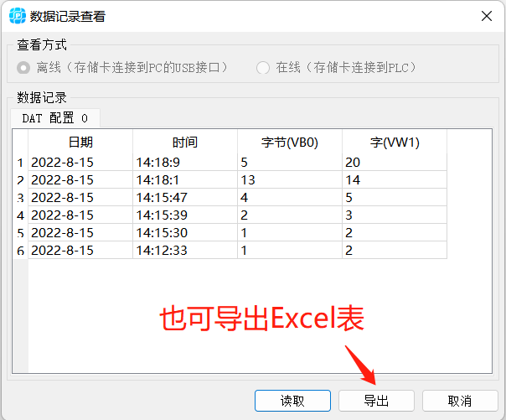Image resolution: width=506 pixels, height=420 pixels.
Task: Select row header 6
Action: pyautogui.click(x=20, y=250)
